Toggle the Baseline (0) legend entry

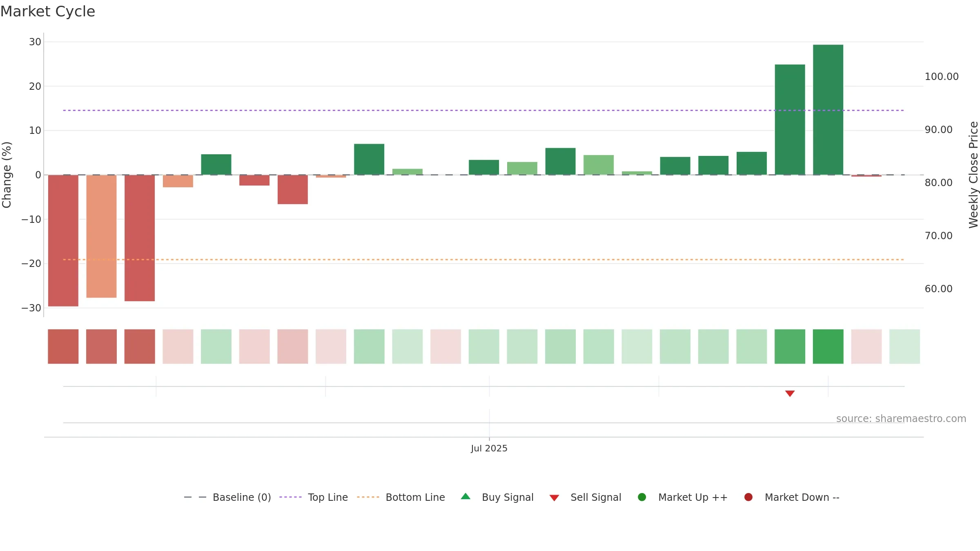click(227, 497)
